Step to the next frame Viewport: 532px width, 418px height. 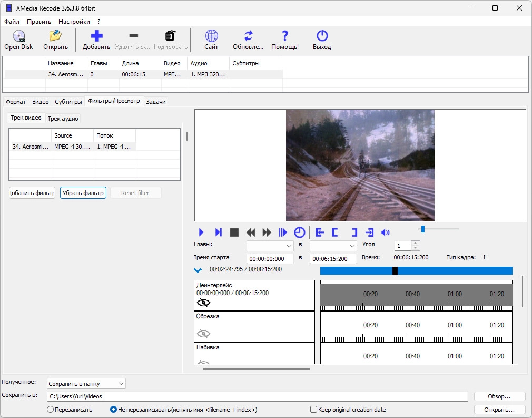(218, 232)
